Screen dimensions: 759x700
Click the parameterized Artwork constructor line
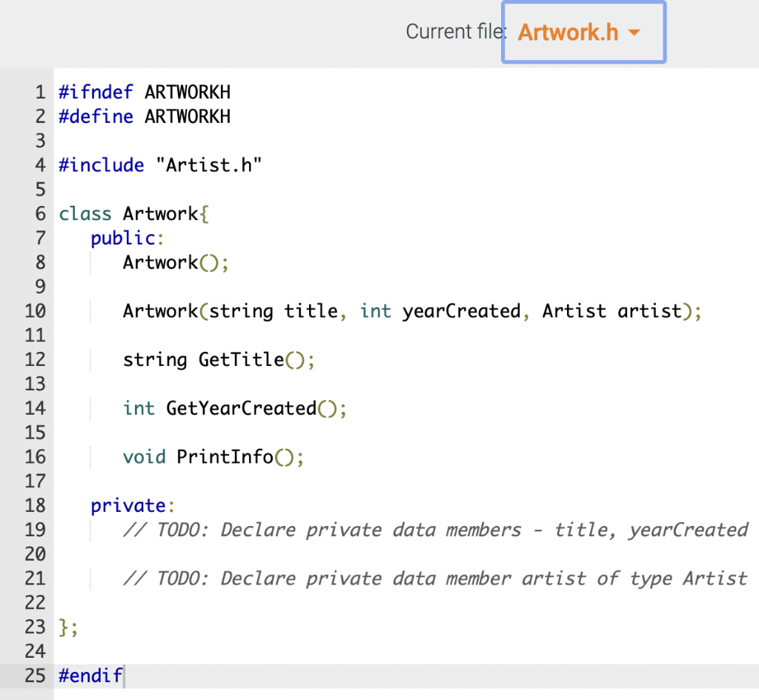(411, 311)
